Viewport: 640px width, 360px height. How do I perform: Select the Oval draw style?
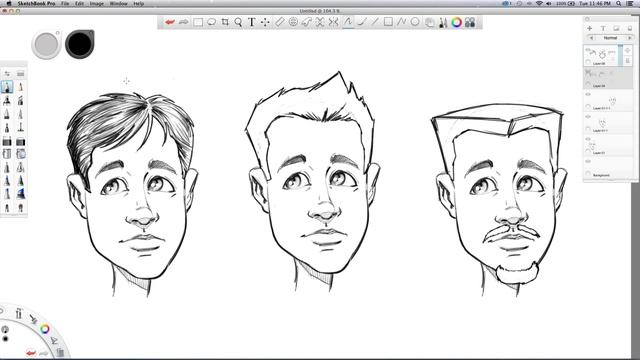415,22
